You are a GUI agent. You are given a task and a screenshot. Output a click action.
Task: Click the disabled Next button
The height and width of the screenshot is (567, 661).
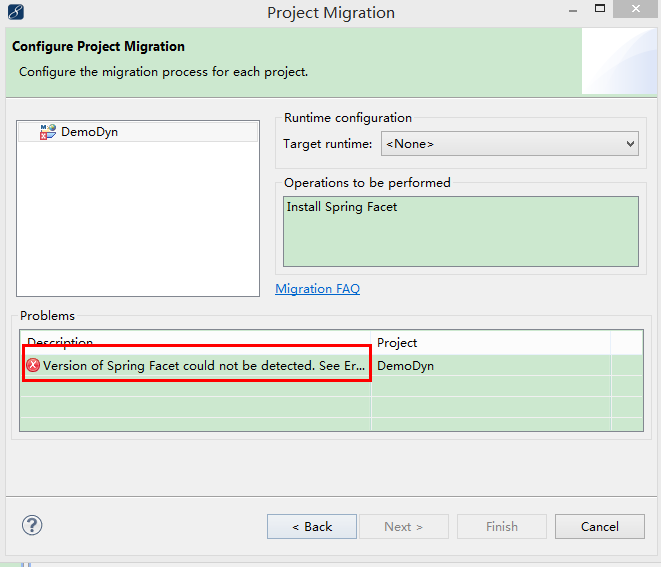point(404,527)
